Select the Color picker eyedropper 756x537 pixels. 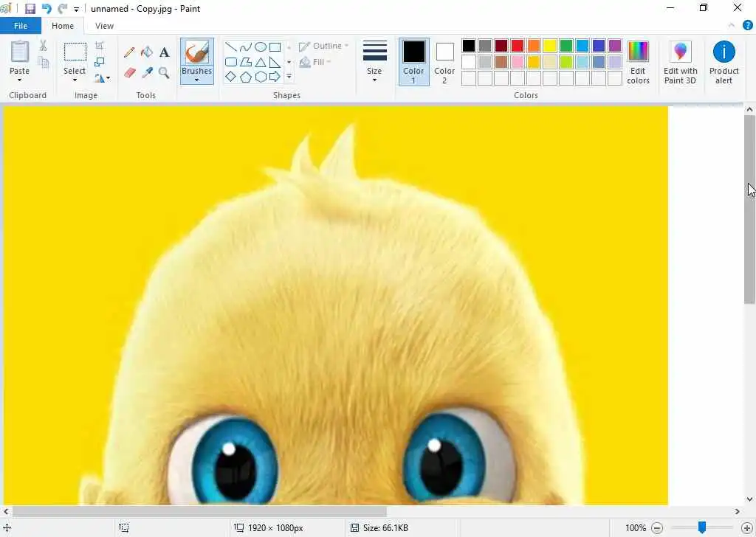tap(147, 73)
